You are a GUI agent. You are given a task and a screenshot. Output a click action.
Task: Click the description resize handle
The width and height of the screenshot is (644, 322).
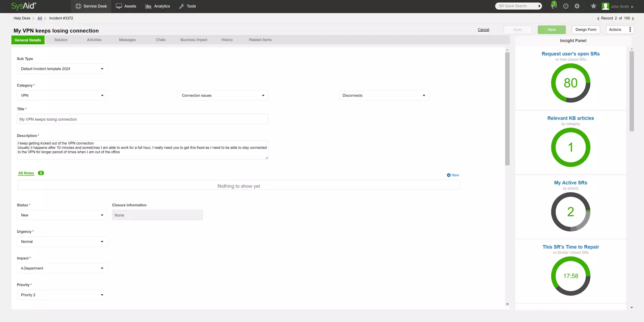tap(266, 158)
